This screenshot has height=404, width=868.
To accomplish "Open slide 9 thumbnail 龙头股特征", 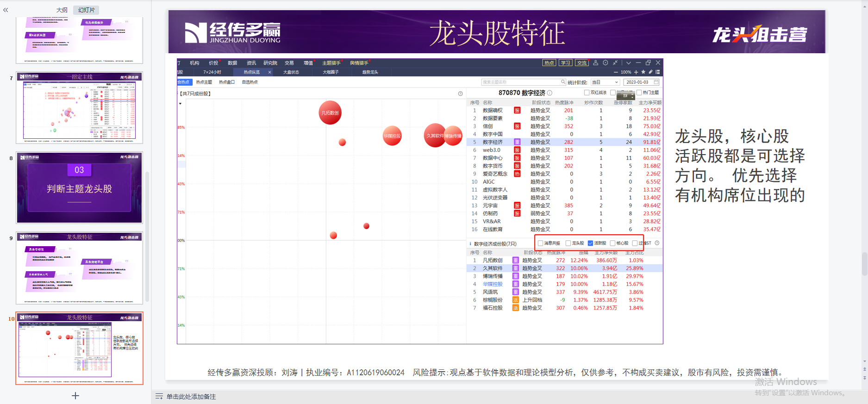I will coord(79,268).
